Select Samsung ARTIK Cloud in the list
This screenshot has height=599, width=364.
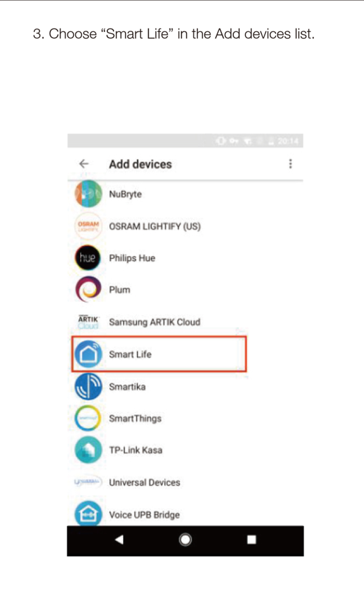(x=155, y=322)
